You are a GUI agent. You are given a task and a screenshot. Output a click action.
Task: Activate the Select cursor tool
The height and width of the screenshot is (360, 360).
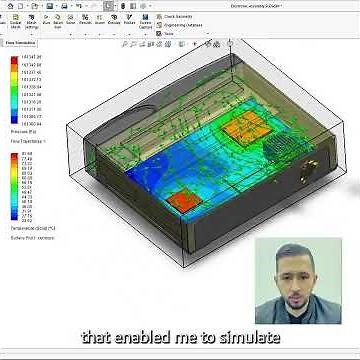[108, 6]
